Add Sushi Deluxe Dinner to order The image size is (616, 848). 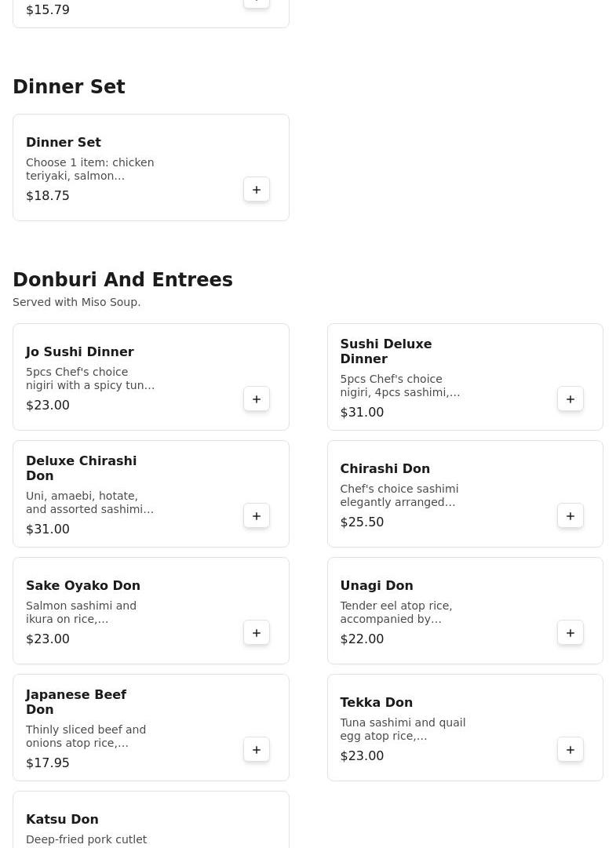(570, 399)
